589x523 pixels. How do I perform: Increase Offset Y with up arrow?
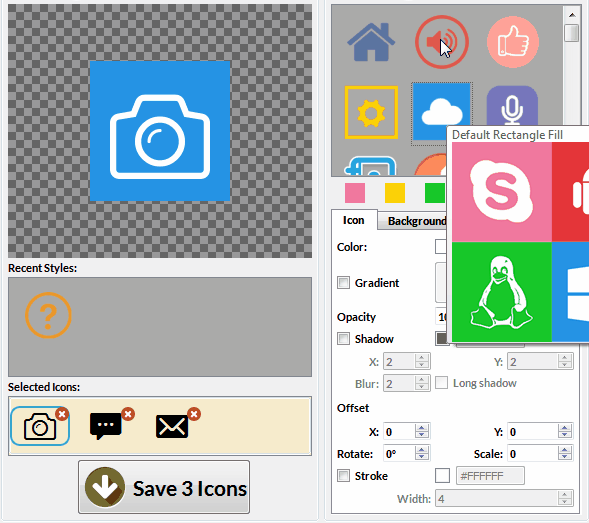(x=565, y=428)
